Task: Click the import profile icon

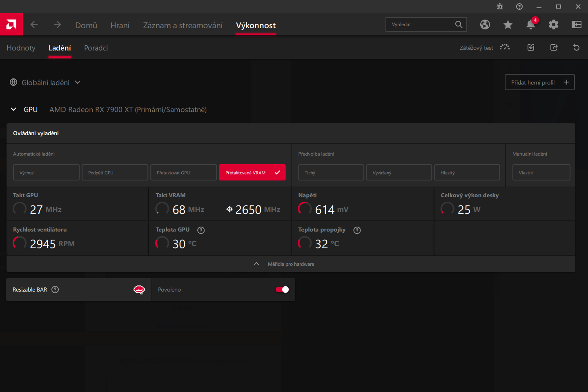Action: tap(531, 47)
